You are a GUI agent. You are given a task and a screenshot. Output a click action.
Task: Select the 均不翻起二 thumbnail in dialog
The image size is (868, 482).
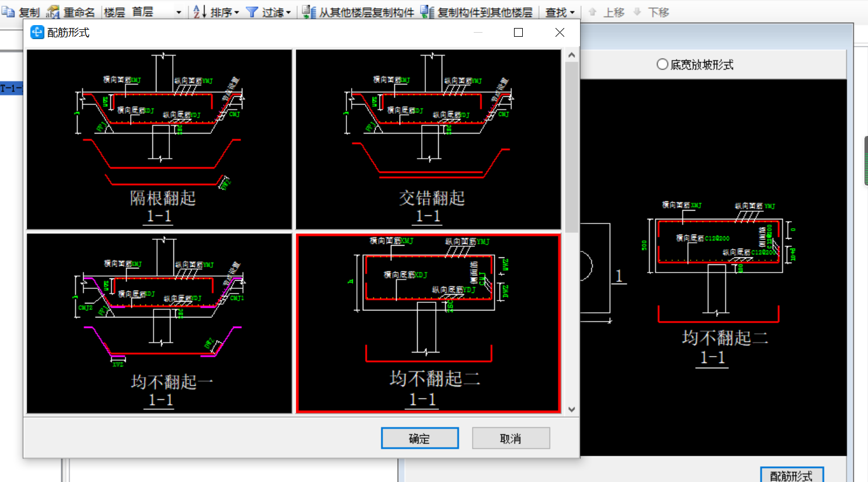click(428, 323)
